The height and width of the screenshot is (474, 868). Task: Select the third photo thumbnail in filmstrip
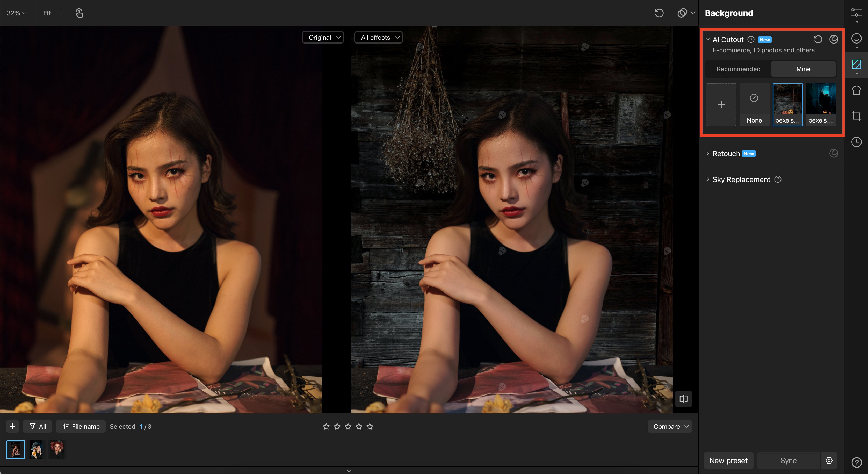click(57, 449)
